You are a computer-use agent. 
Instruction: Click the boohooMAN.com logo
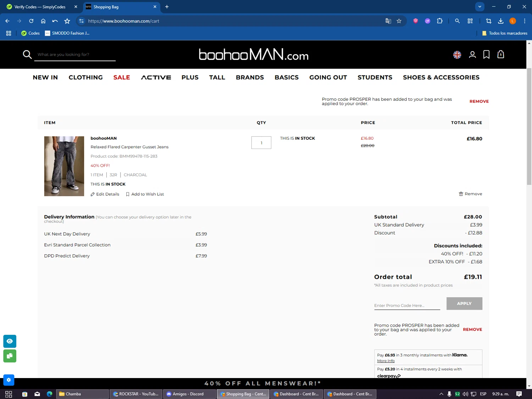(x=254, y=55)
